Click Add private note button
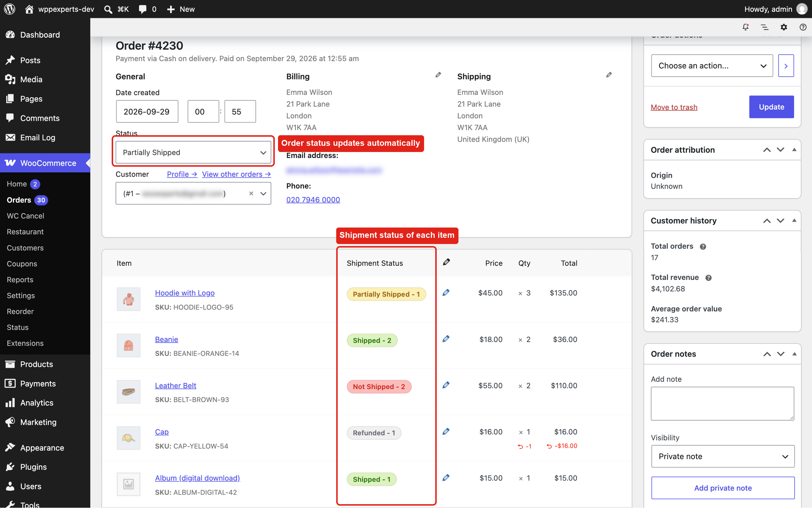The height and width of the screenshot is (508, 812). click(723, 488)
